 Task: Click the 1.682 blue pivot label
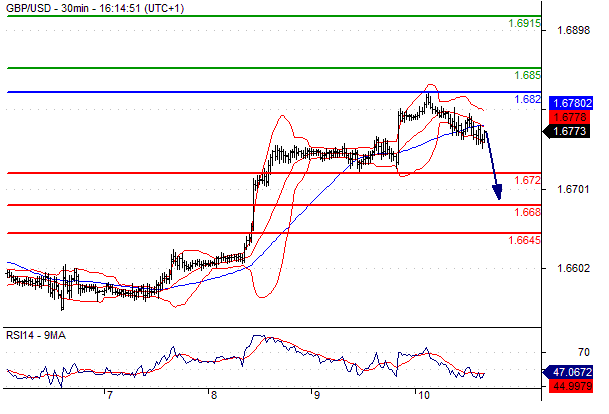point(527,99)
